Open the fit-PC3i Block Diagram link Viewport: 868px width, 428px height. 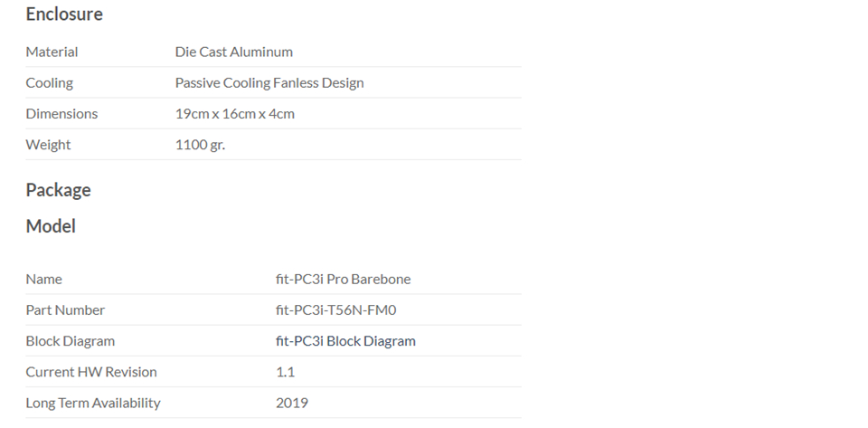tap(345, 340)
